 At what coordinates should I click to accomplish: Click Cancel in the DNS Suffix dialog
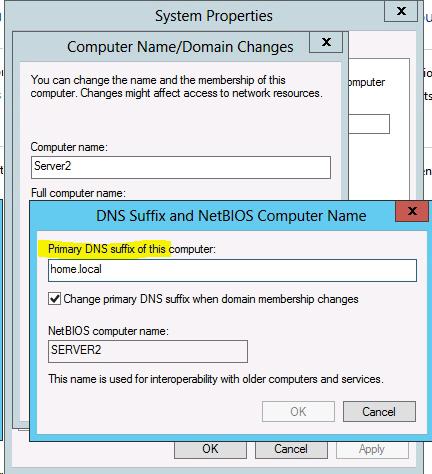tap(379, 412)
